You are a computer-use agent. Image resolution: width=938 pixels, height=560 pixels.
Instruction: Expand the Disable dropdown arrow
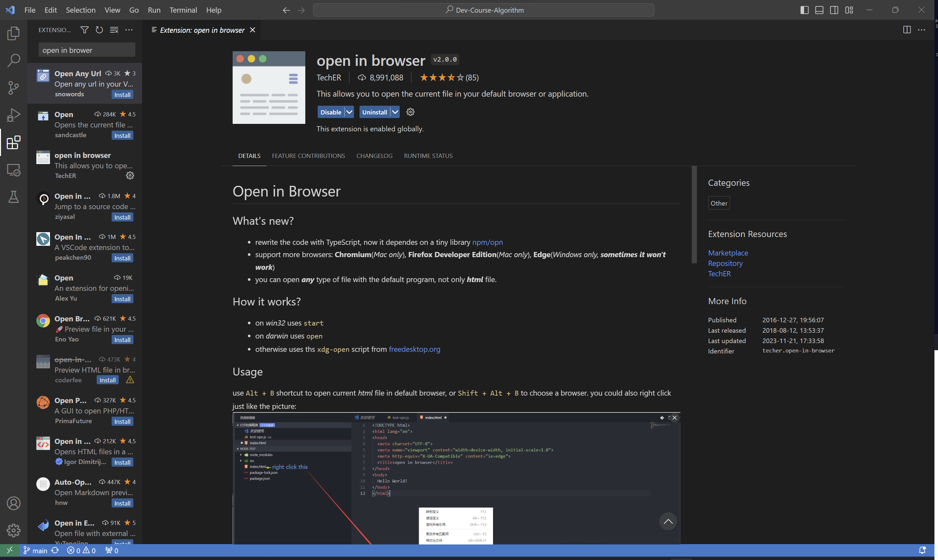[349, 112]
